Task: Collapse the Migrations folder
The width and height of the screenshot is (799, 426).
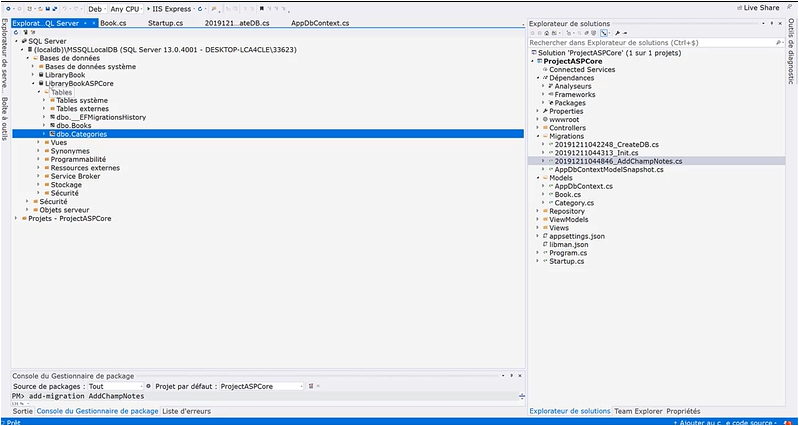Action: pos(538,136)
